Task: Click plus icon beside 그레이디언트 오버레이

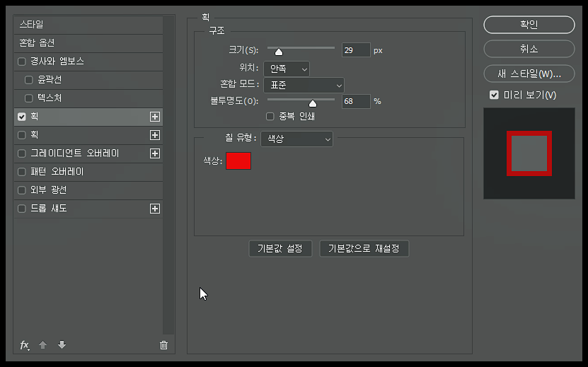Action: coord(155,153)
